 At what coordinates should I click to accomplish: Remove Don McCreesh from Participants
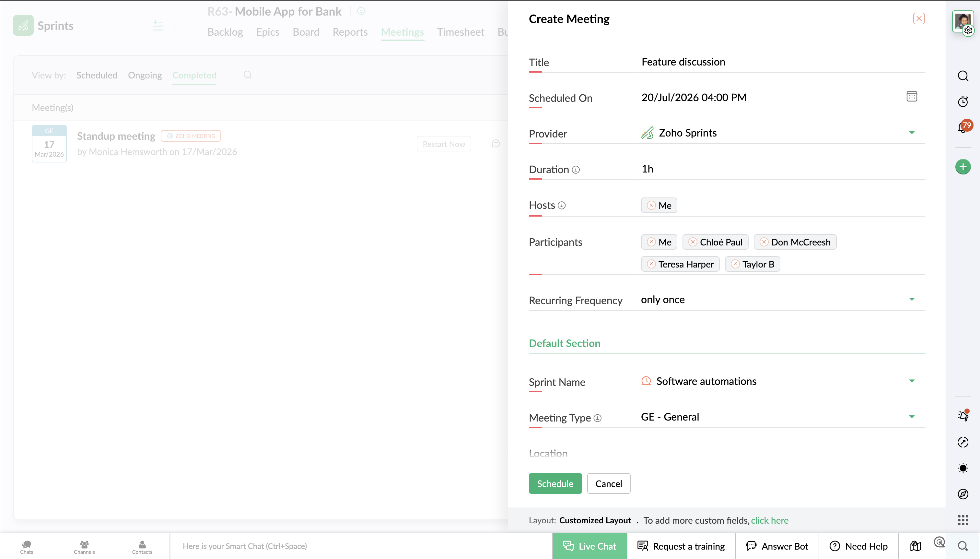tap(764, 242)
